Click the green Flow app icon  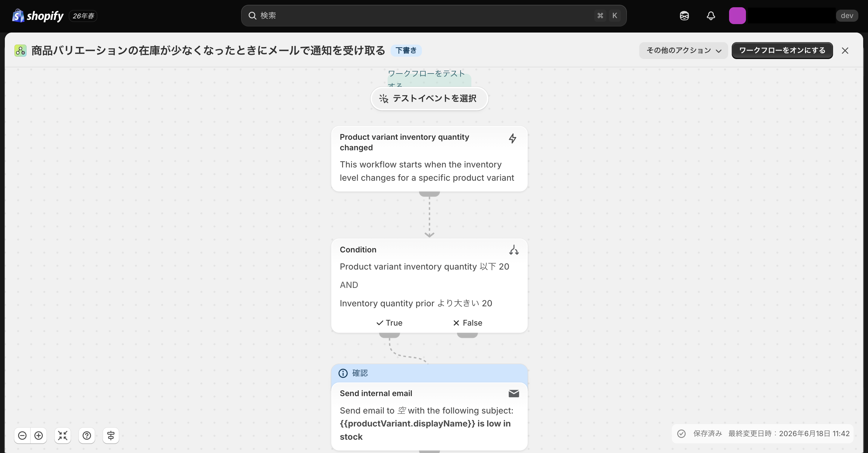[x=20, y=51]
